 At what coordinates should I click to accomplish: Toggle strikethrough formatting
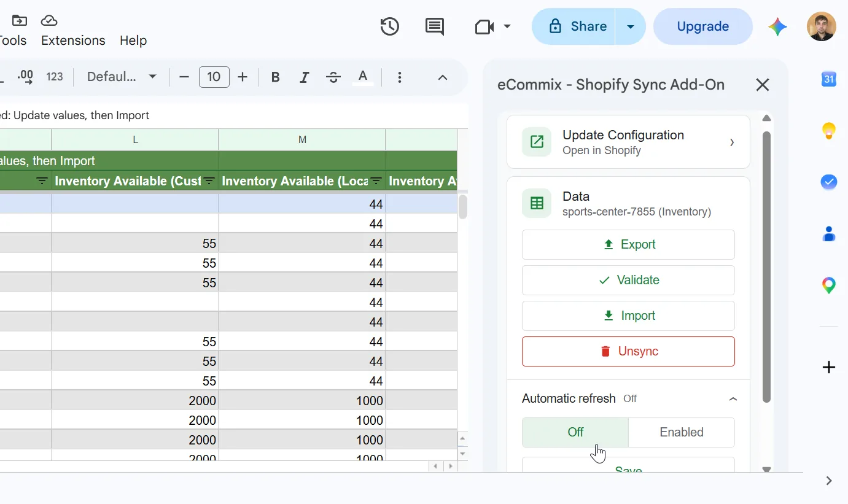click(x=333, y=77)
